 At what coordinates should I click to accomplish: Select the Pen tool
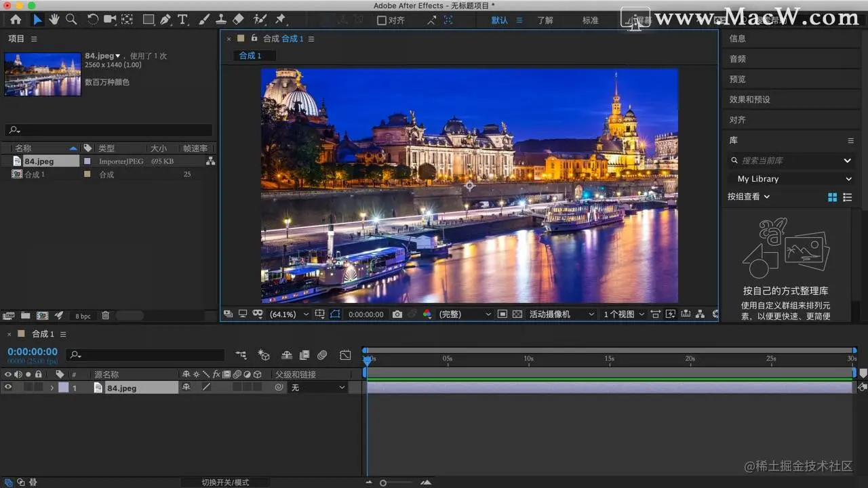pos(165,20)
